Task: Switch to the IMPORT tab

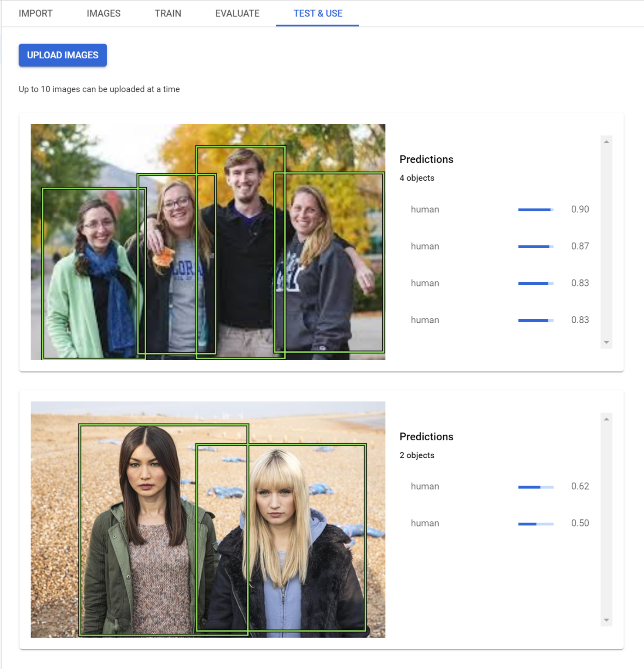Action: (35, 13)
